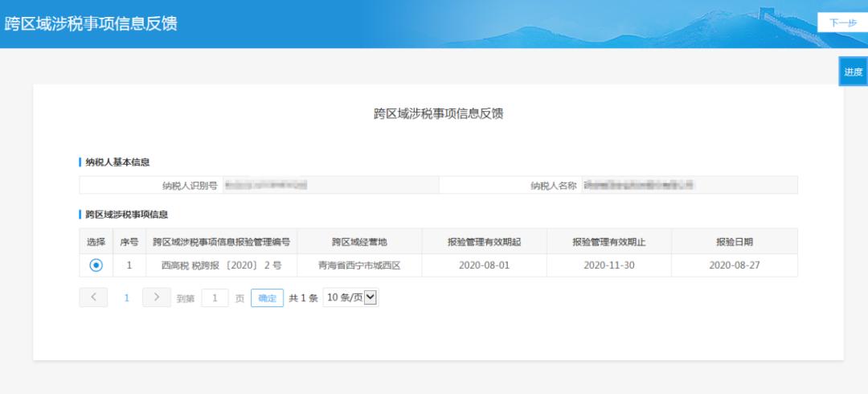This screenshot has width=868, height=394.
Task: Click page number 1 in pagination
Action: tap(126, 298)
